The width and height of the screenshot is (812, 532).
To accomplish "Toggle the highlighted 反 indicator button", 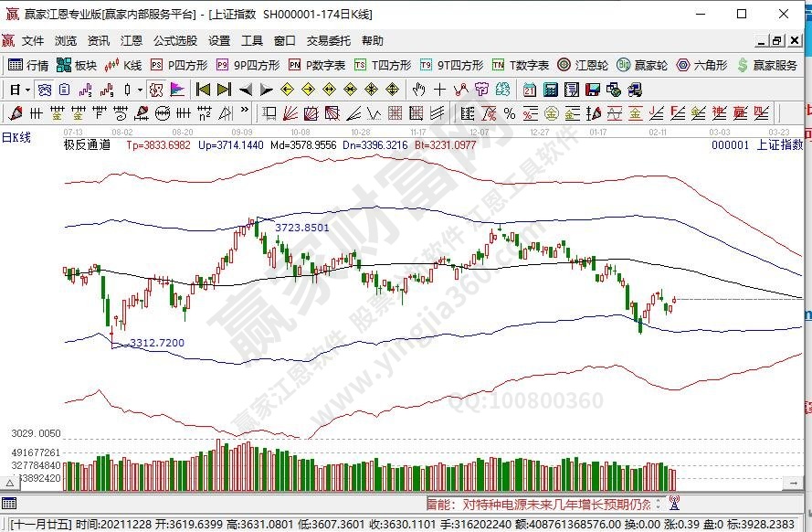I will pyautogui.click(x=156, y=90).
